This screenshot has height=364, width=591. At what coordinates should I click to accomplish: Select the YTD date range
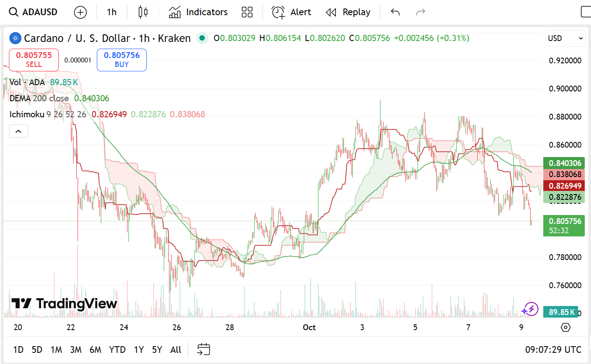click(x=117, y=350)
